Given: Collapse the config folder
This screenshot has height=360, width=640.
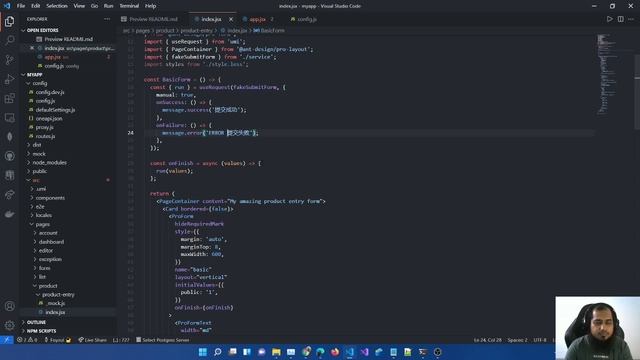Looking at the screenshot, I should [x=40, y=83].
